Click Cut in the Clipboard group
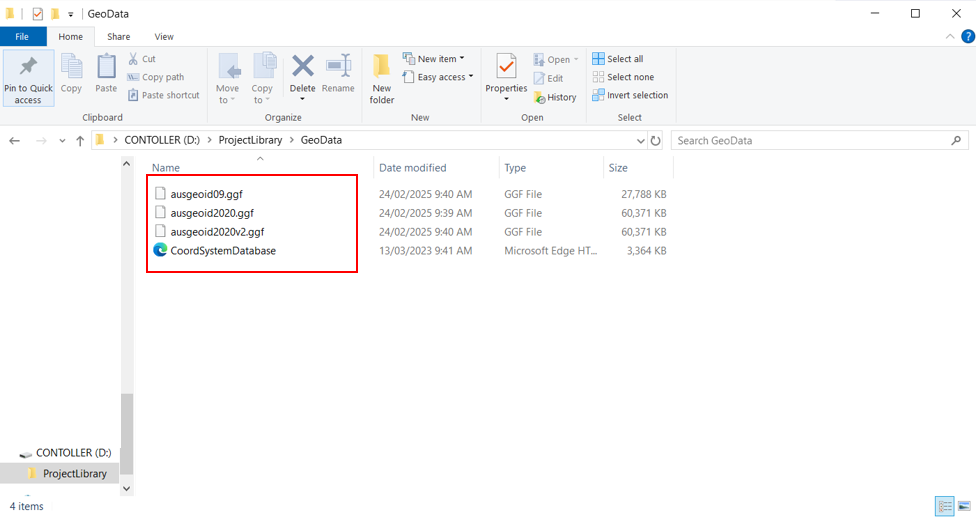The width and height of the screenshot is (976, 517). click(x=142, y=58)
